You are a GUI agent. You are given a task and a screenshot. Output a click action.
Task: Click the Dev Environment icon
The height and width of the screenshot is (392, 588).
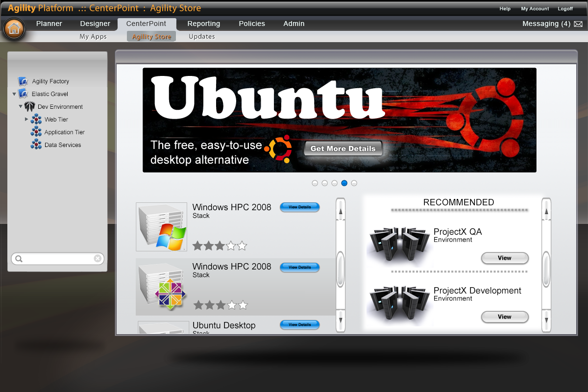(x=29, y=107)
